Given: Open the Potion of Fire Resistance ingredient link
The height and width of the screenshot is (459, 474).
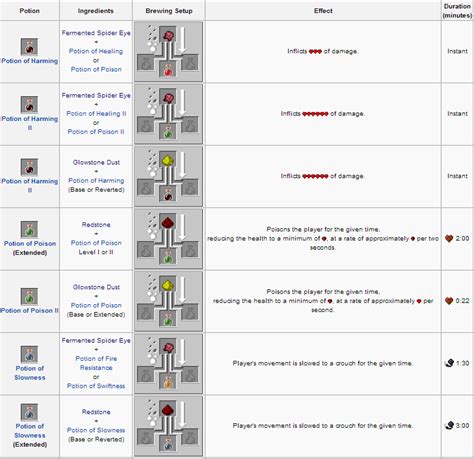Looking at the screenshot, I should 96,363.
